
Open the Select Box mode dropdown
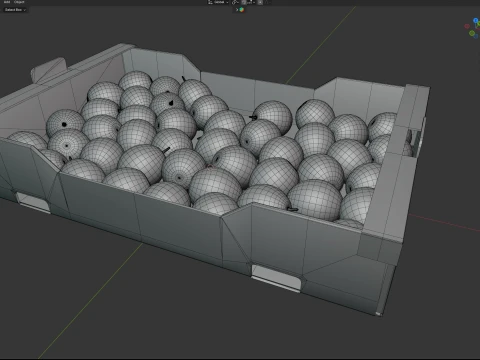click(x=15, y=10)
